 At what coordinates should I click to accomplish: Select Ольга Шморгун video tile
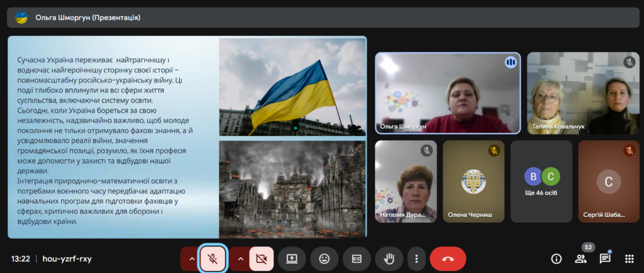pos(447,93)
